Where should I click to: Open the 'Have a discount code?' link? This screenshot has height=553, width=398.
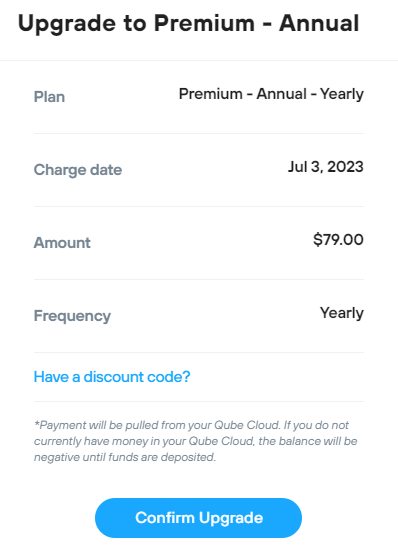tap(112, 377)
